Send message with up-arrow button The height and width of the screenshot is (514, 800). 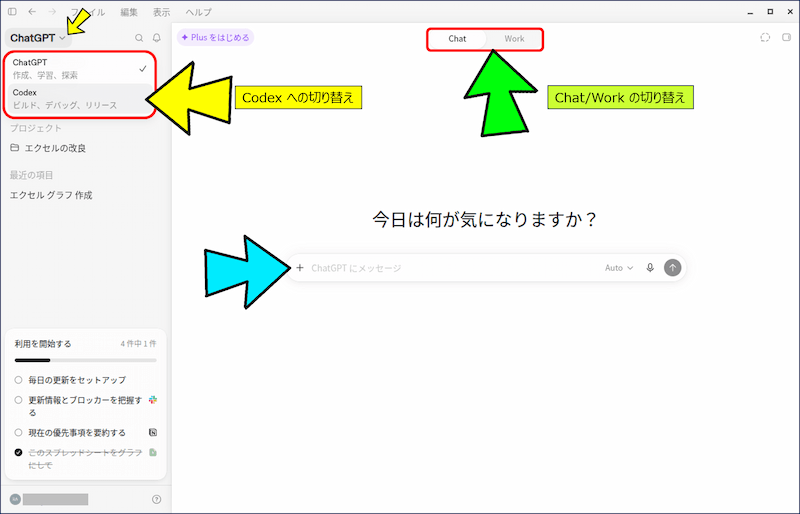[672, 267]
